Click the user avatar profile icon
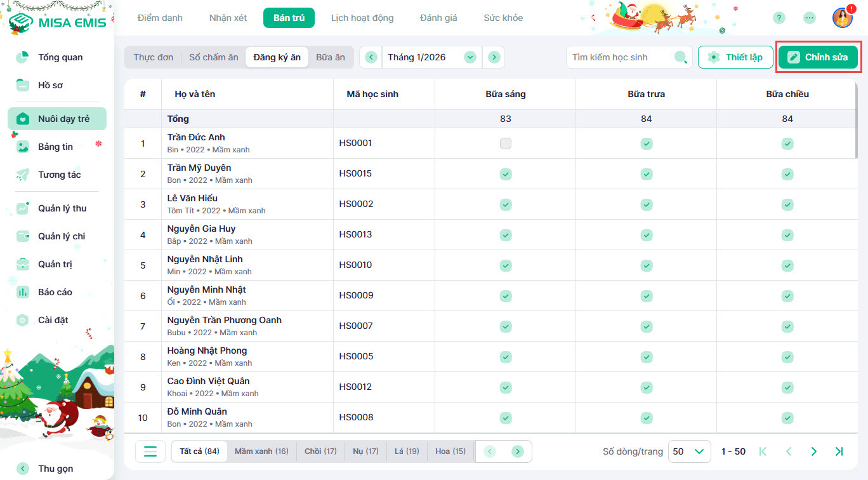Screen dimensions: 868x480 [842, 18]
